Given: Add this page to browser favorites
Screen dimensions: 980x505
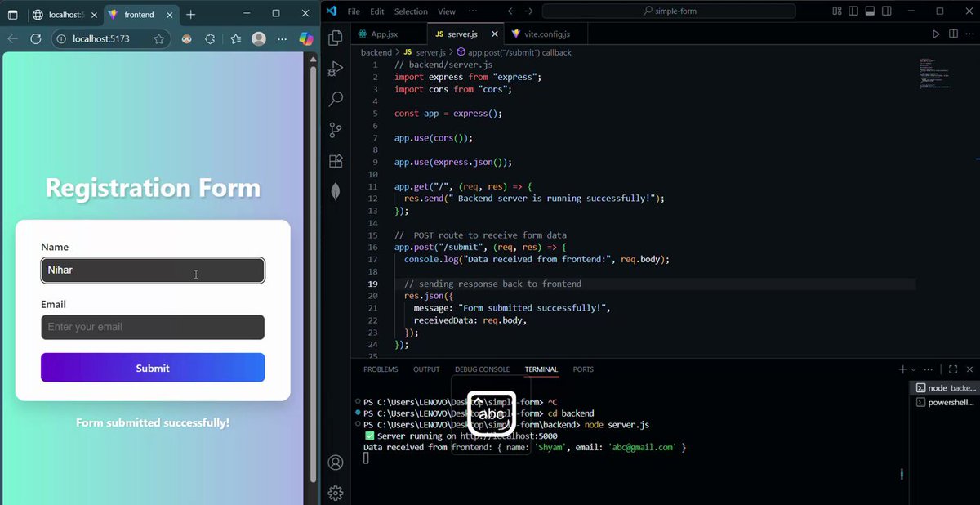Looking at the screenshot, I should (x=158, y=38).
